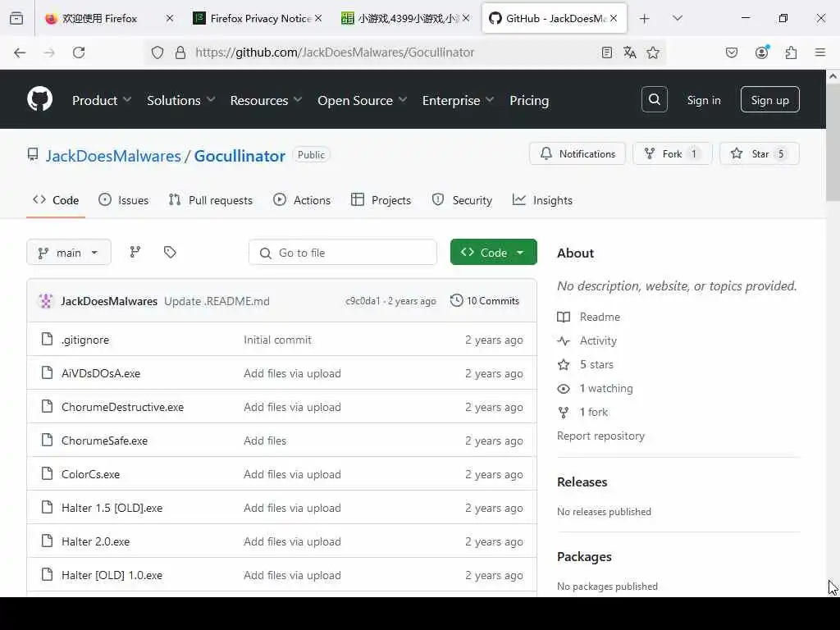
Task: Open the Actions tab
Action: pos(302,200)
